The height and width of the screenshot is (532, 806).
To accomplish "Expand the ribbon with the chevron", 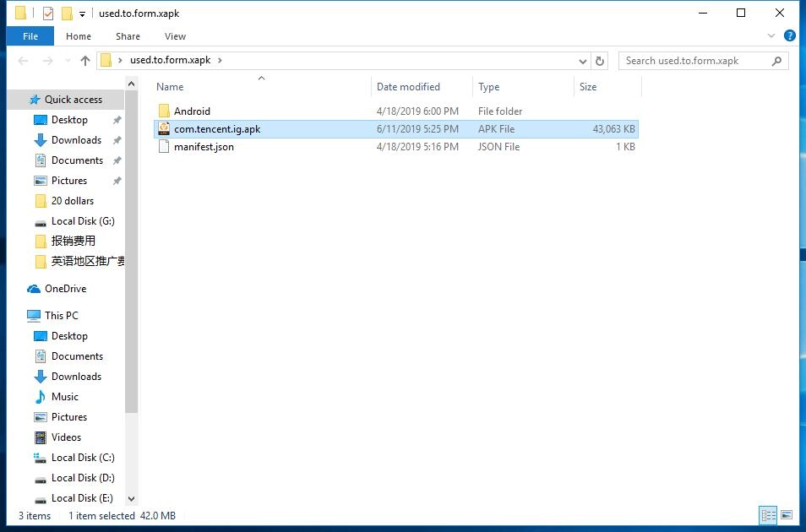I will pos(771,36).
